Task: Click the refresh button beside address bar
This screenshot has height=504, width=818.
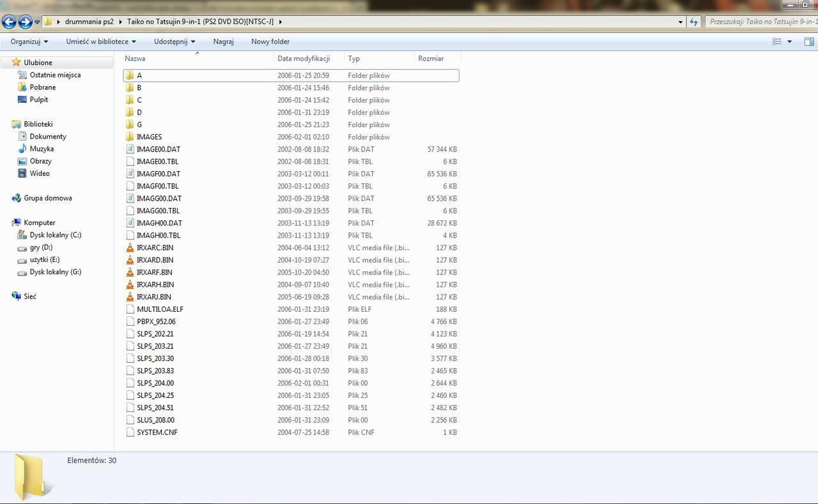Action: point(694,22)
